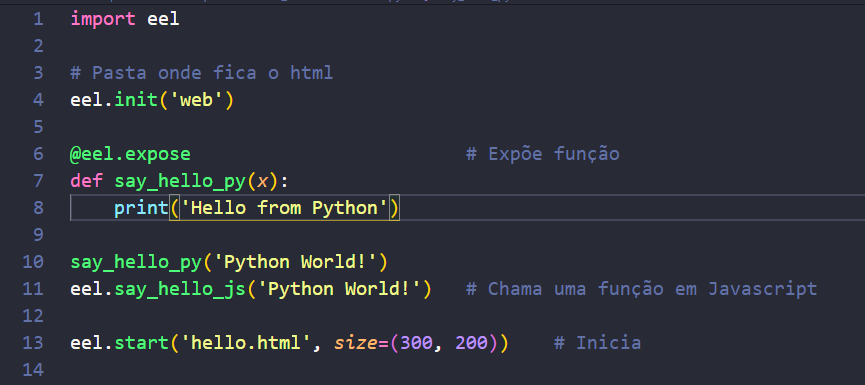865x385 pixels.
Task: Click the string 'web' on line 4
Action: click(x=196, y=100)
